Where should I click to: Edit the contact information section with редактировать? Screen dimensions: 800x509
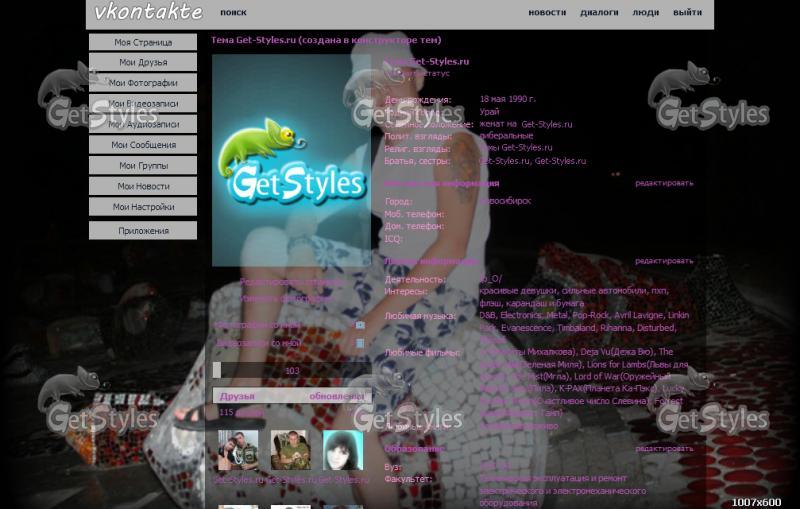664,183
